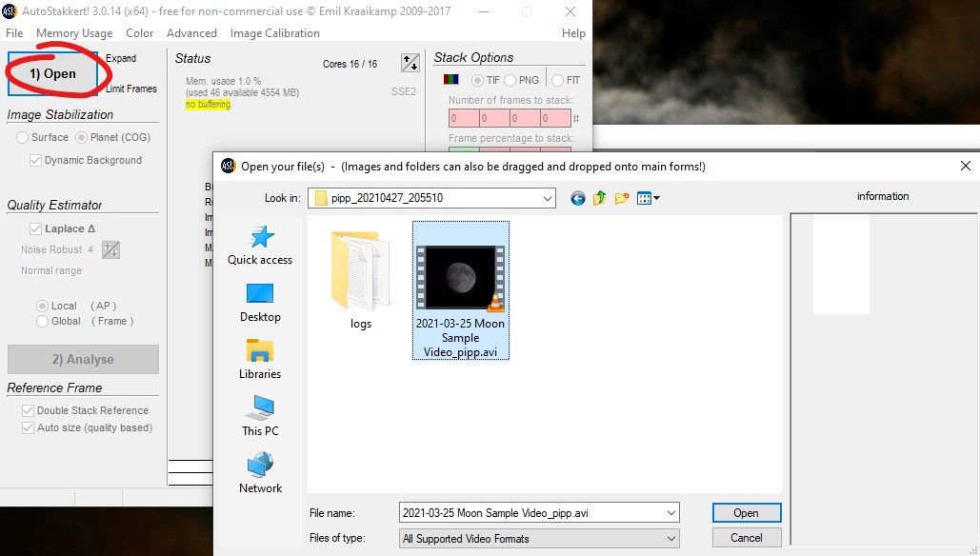
Task: Open Libraries in the places bar
Action: 260,359
